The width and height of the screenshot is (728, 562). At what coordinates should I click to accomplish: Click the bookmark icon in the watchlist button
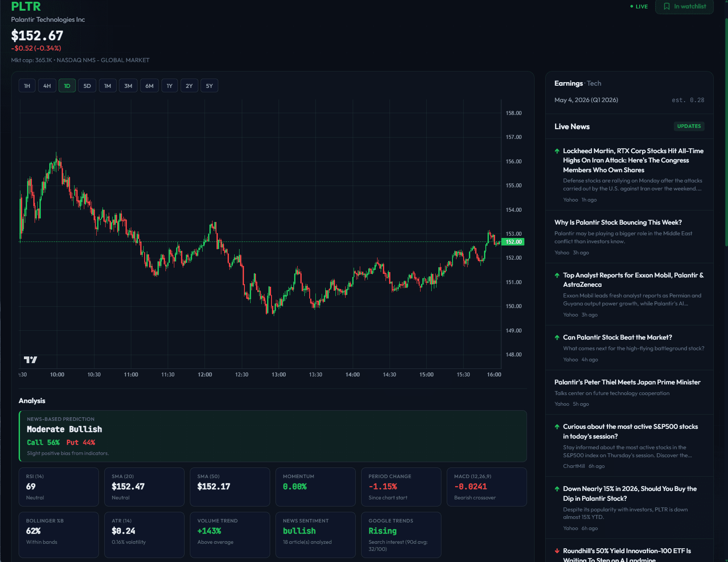(667, 7)
